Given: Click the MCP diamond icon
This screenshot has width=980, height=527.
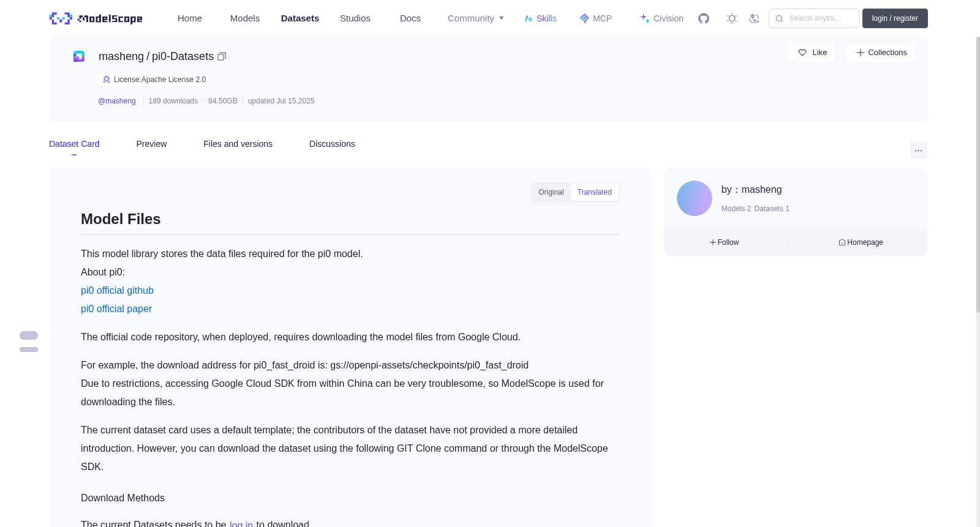Looking at the screenshot, I should [584, 18].
